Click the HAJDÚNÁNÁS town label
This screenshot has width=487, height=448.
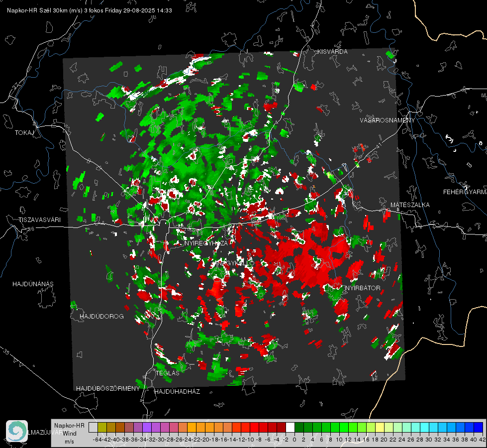pyautogui.click(x=33, y=284)
